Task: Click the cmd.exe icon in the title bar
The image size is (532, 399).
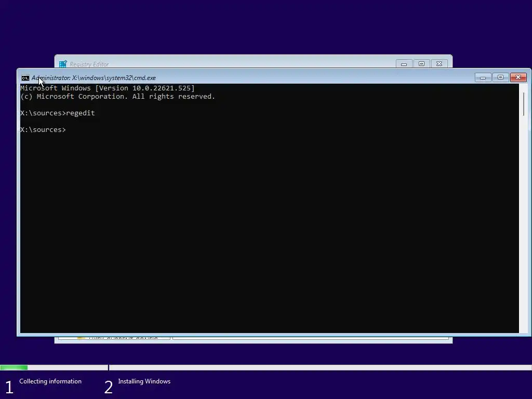Action: tap(25, 78)
